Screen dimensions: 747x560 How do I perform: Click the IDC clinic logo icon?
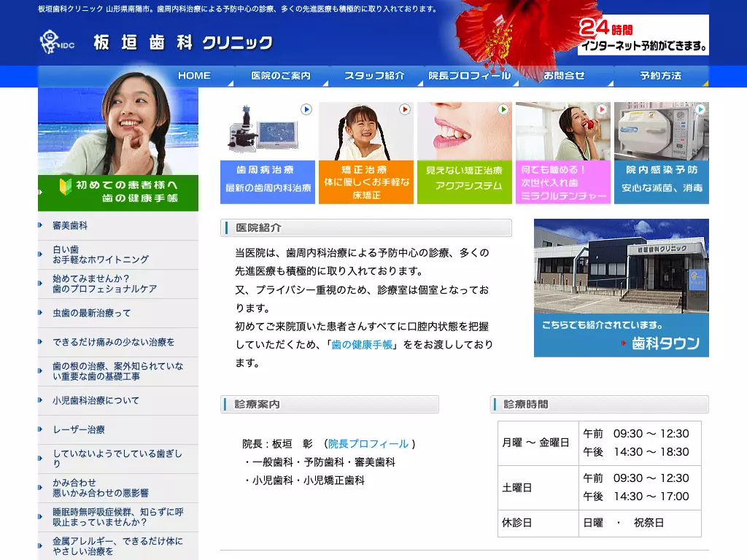[x=57, y=42]
